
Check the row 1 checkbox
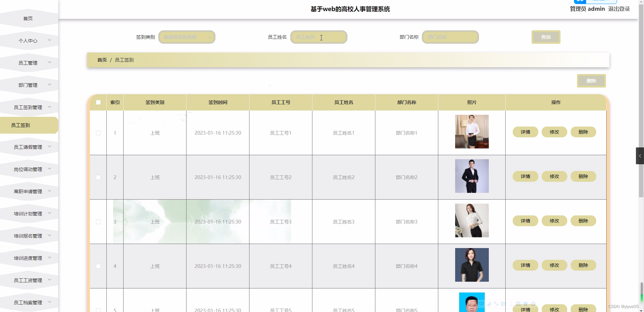tap(98, 133)
